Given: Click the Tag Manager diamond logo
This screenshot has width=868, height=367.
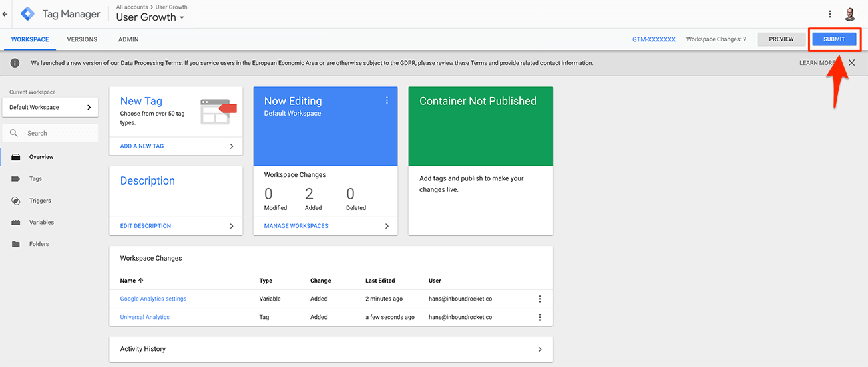Looking at the screenshot, I should click(x=28, y=14).
